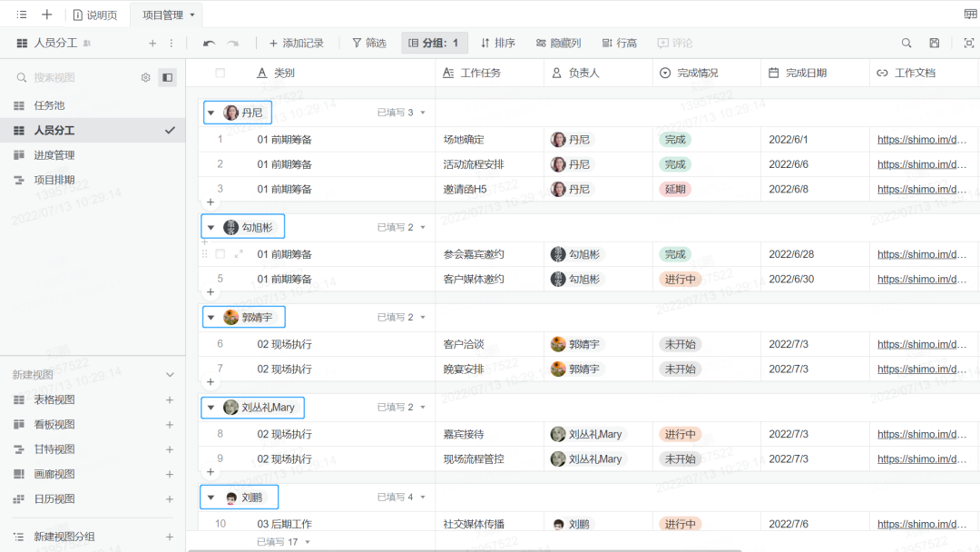Select the 看板视图 (Kanban view) icon
980x552 pixels.
point(18,424)
